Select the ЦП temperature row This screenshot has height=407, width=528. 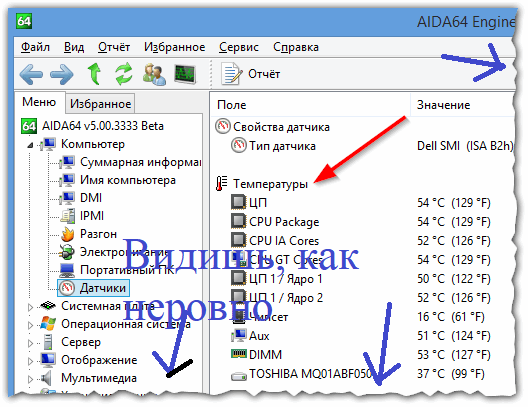click(258, 203)
